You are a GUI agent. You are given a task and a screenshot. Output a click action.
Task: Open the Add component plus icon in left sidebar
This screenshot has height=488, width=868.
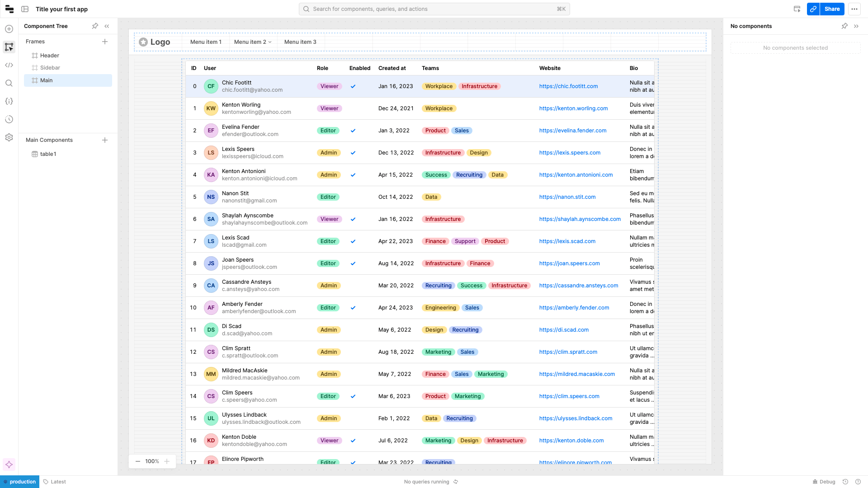[x=9, y=29]
